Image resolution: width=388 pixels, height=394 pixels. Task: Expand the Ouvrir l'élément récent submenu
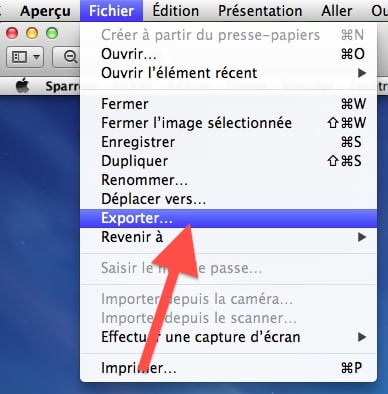228,73
